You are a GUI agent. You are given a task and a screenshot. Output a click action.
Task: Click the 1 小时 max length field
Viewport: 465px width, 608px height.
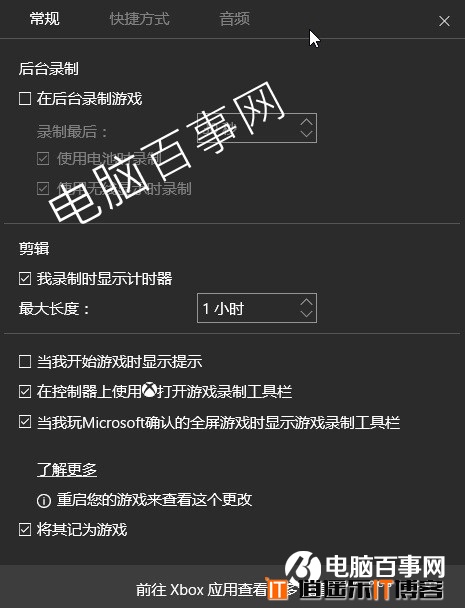click(257, 308)
